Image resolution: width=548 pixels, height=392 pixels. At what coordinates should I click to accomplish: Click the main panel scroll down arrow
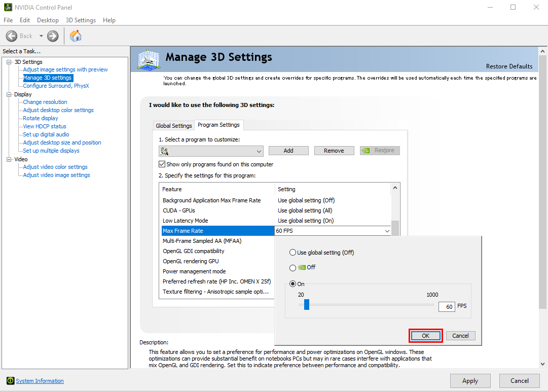coord(542,364)
